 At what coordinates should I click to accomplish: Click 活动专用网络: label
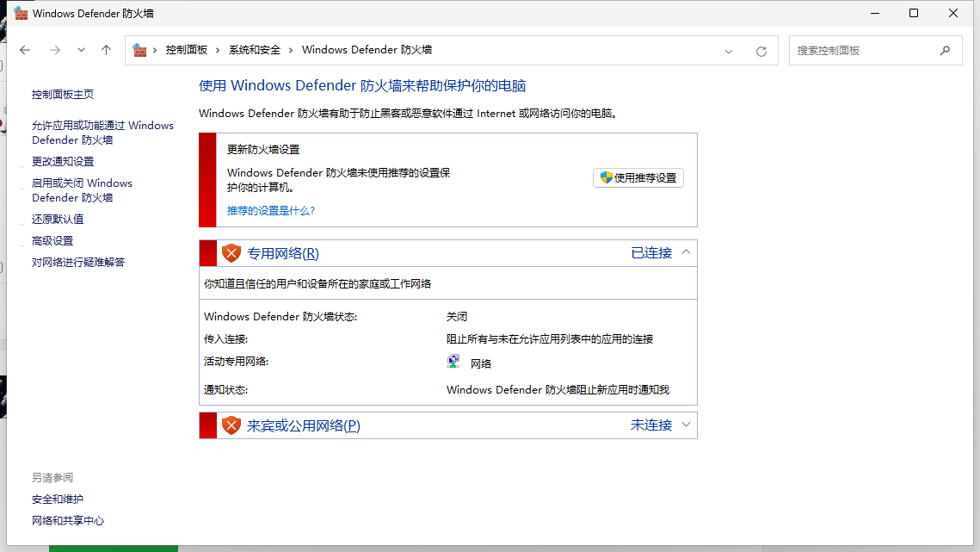(237, 362)
